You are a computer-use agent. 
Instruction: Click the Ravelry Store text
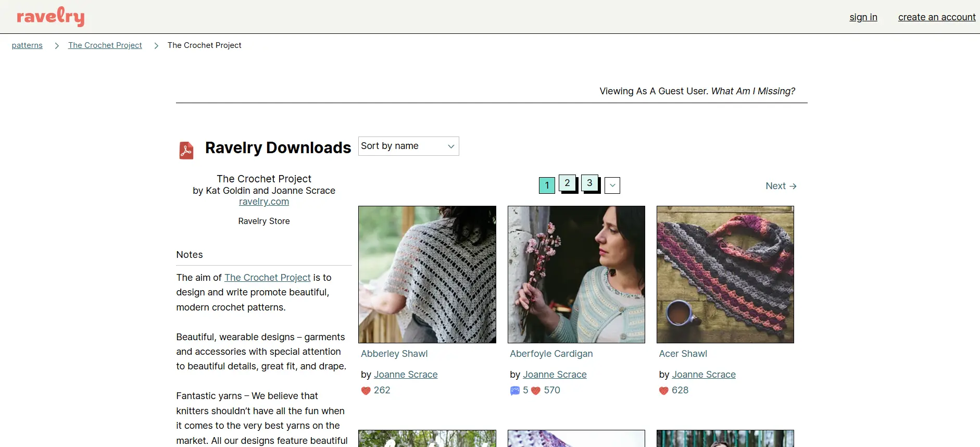[x=264, y=221]
